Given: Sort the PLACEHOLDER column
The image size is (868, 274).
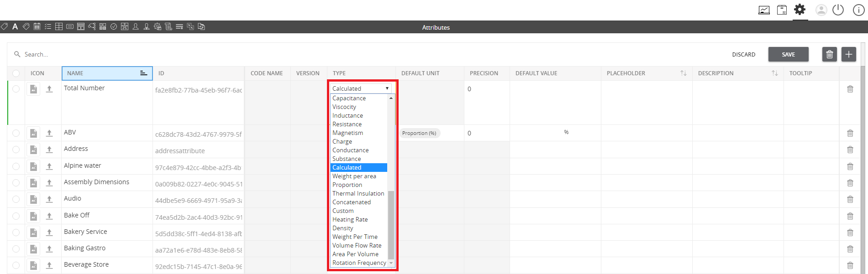Looking at the screenshot, I should 684,73.
